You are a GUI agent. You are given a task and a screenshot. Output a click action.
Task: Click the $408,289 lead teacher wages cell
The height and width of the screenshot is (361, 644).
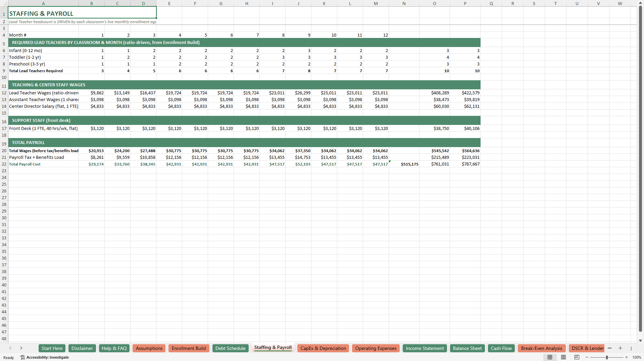(x=434, y=93)
